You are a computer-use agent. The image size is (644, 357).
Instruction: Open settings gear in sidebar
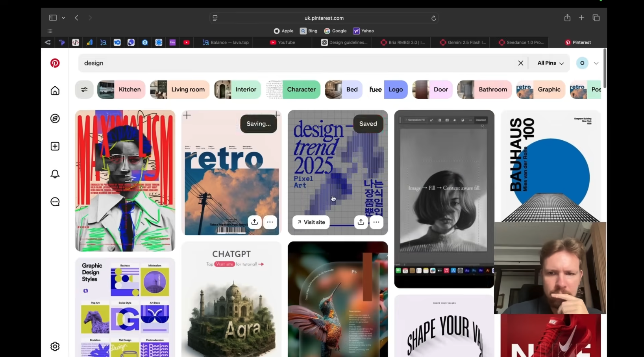point(55,346)
